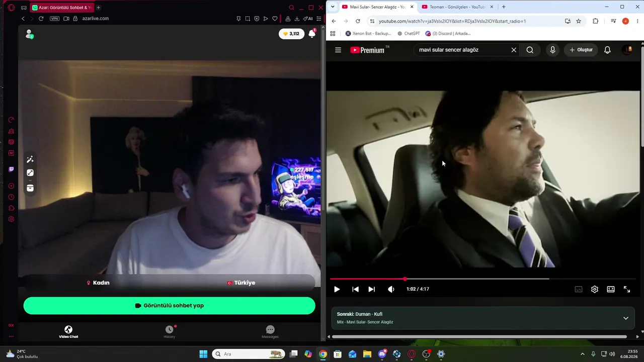Open the Xenon Bot - Backup bookmark
This screenshot has height=362, width=644.
point(368,34)
